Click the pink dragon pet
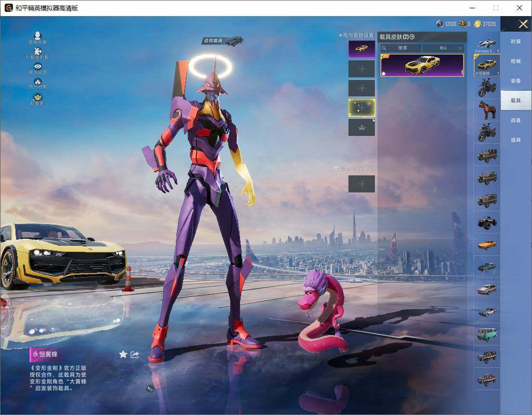Screen dimensions: 532x415 coord(321,311)
